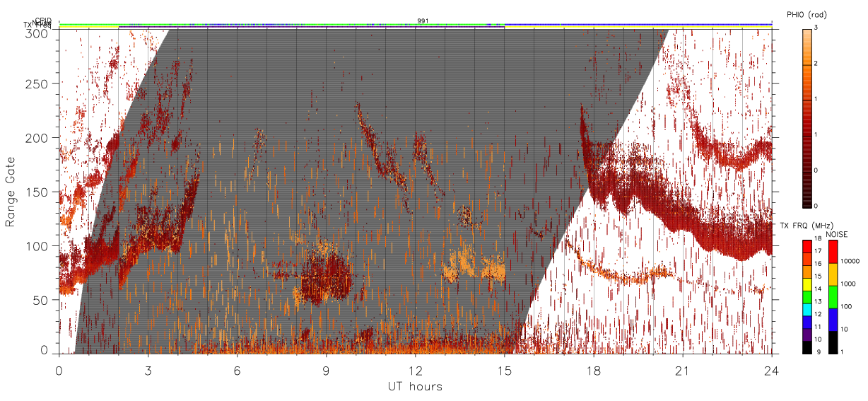Click the green segment of NOISE colorbar
Viewport: 868px width, 401px height.
(832, 297)
